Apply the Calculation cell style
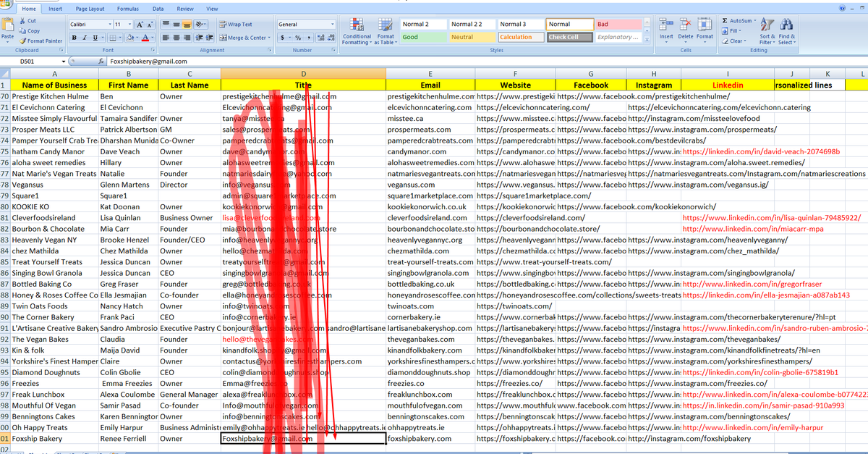This screenshot has height=454, width=868. (520, 37)
